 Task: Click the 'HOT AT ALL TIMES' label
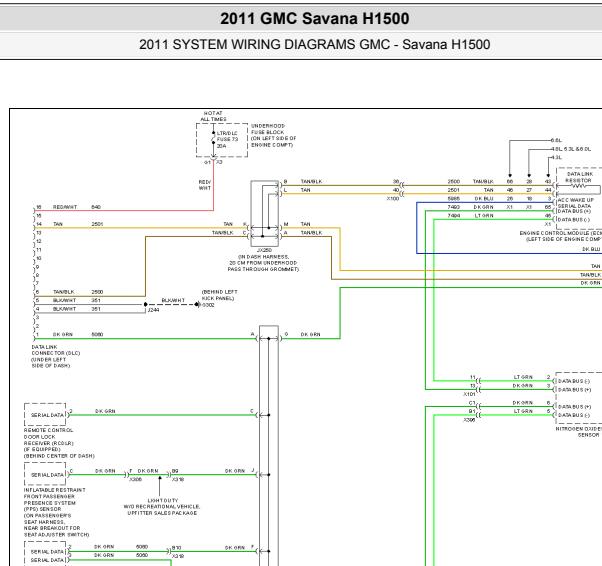pos(213,116)
